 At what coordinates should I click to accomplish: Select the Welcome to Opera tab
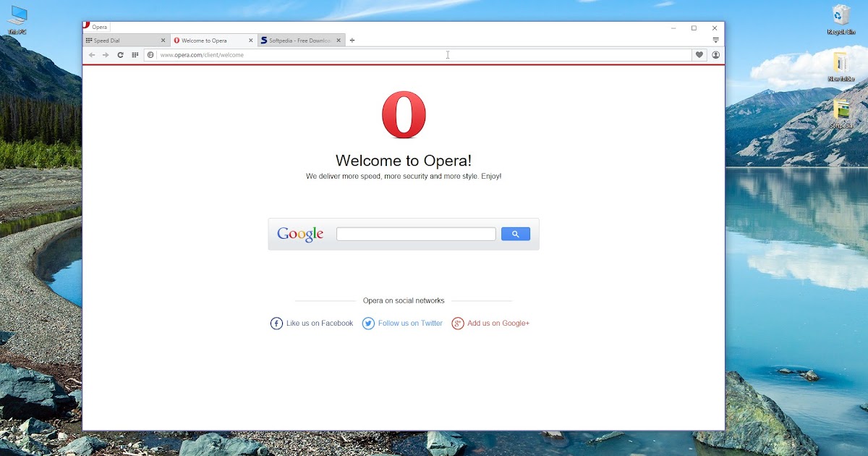(x=213, y=41)
